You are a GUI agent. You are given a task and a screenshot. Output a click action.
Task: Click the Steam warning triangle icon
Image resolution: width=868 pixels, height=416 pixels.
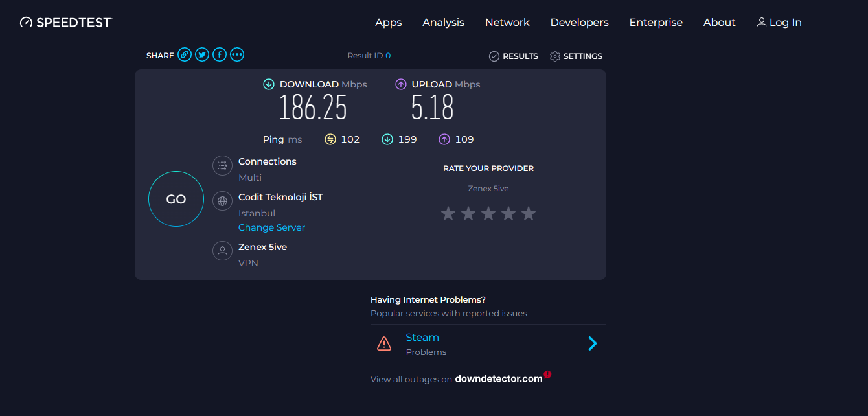pyautogui.click(x=384, y=343)
